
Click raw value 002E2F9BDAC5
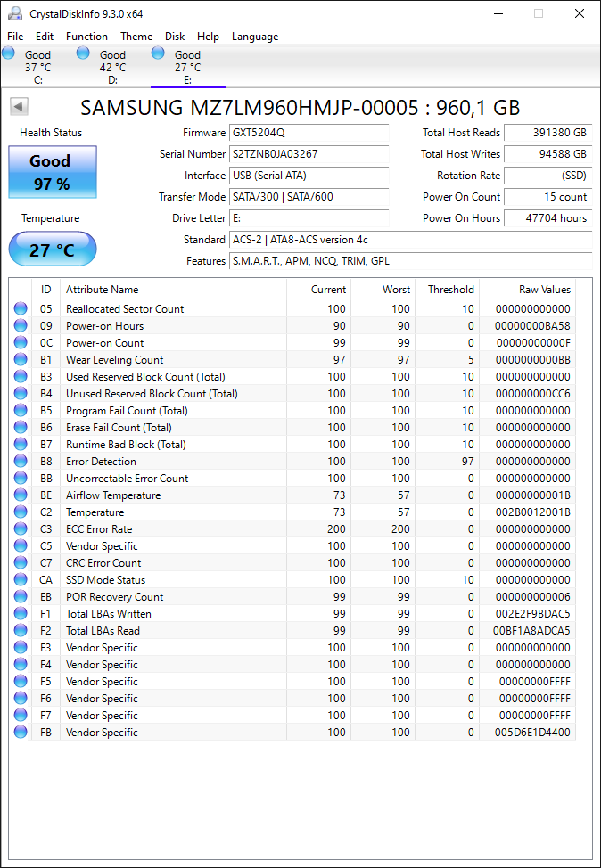(x=532, y=613)
